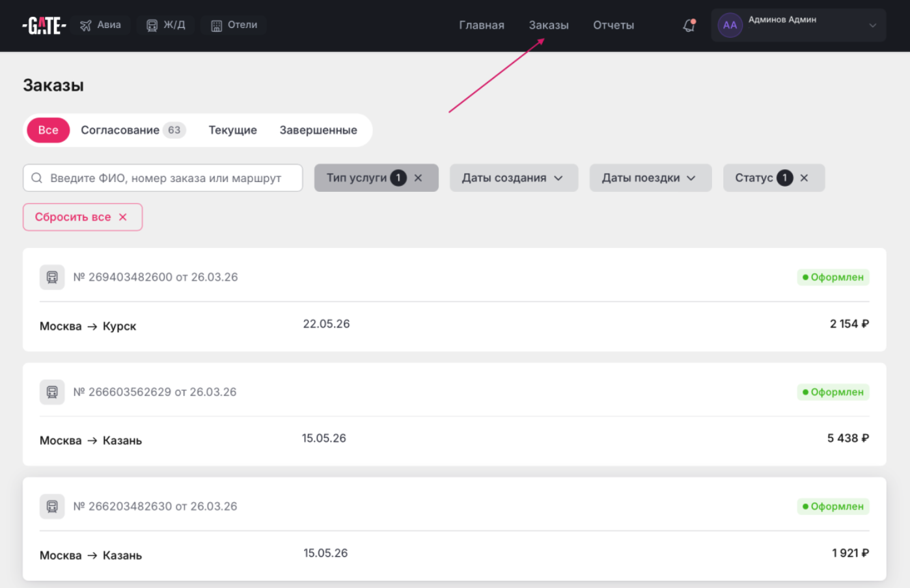Expand the Даты создания dropdown
The width and height of the screenshot is (910, 588).
513,178
